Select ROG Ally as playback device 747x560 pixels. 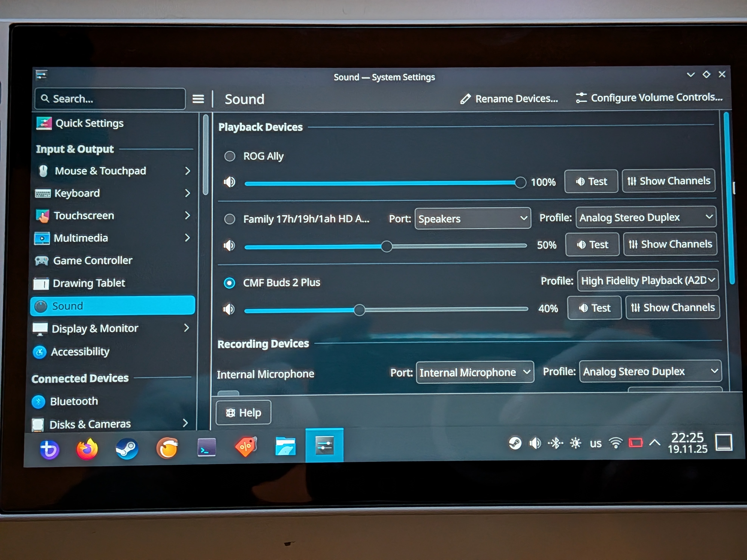pyautogui.click(x=230, y=156)
